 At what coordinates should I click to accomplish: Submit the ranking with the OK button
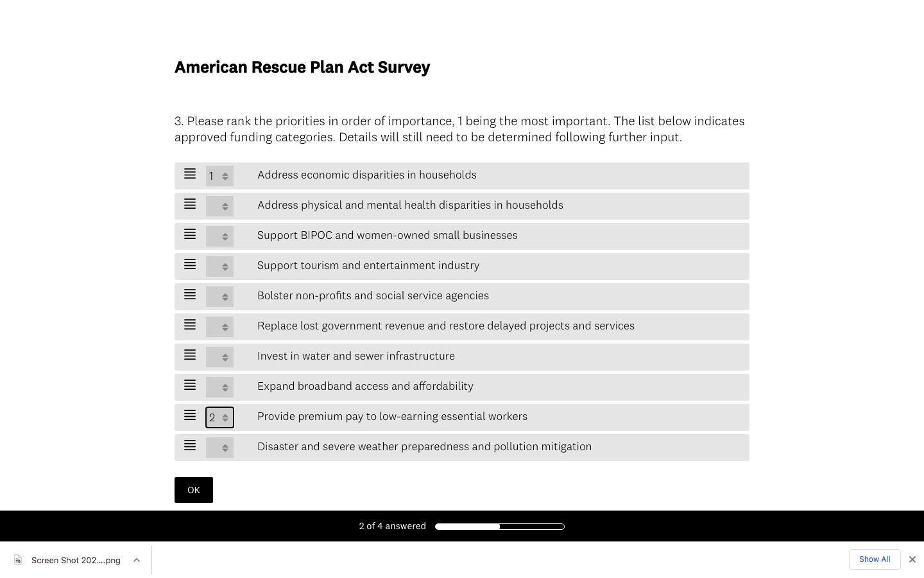click(x=194, y=490)
